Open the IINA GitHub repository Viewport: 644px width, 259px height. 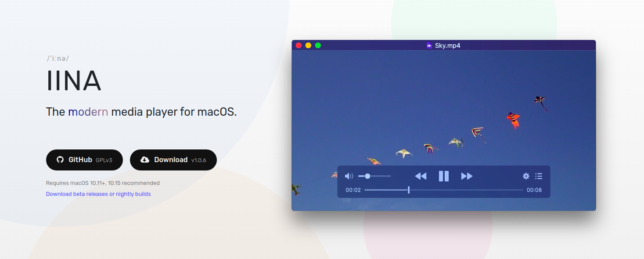(84, 160)
